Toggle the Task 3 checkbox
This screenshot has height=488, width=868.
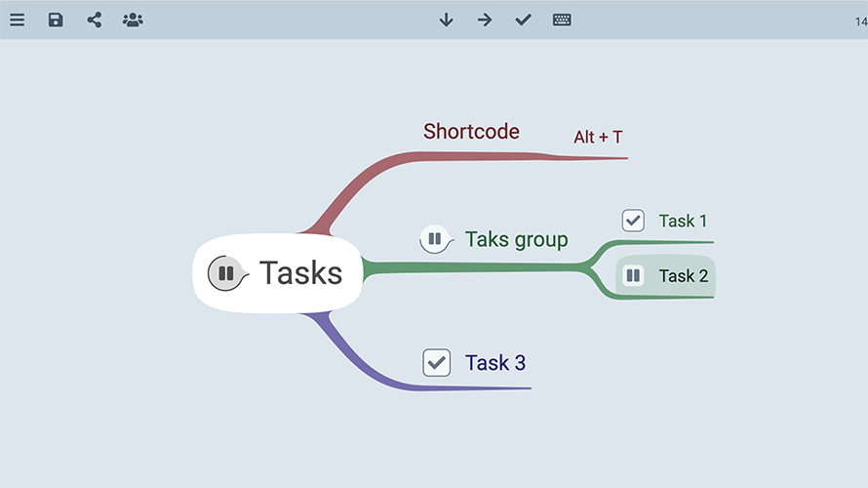click(x=436, y=363)
